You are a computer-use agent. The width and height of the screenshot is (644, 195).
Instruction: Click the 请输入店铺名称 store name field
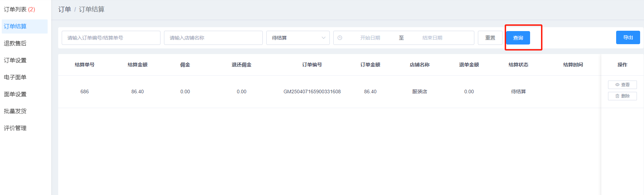(213, 38)
